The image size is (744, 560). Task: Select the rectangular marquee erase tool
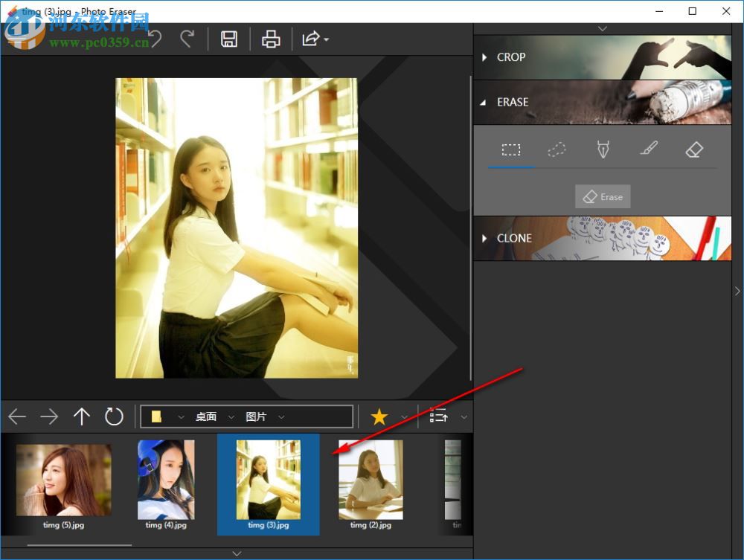510,149
